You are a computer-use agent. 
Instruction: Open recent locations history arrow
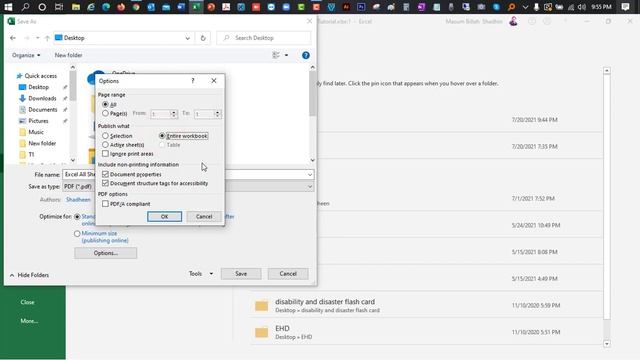(38, 38)
